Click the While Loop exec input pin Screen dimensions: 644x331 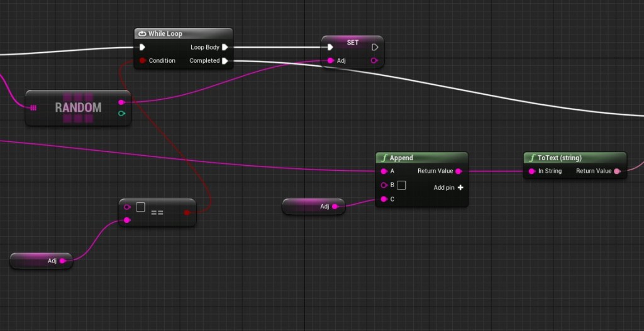142,47
